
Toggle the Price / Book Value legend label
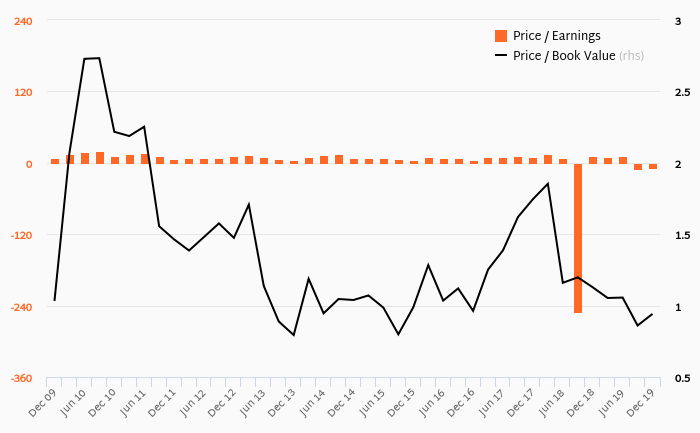click(564, 56)
